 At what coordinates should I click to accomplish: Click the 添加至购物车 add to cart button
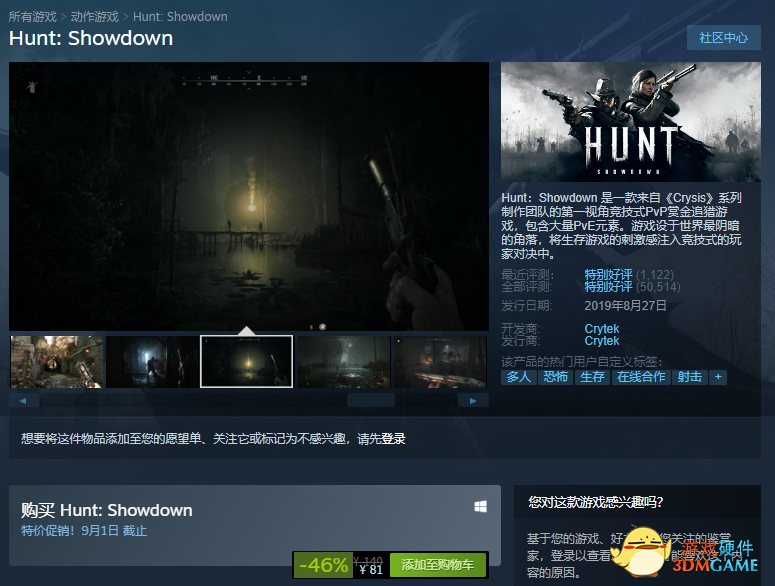(x=438, y=565)
